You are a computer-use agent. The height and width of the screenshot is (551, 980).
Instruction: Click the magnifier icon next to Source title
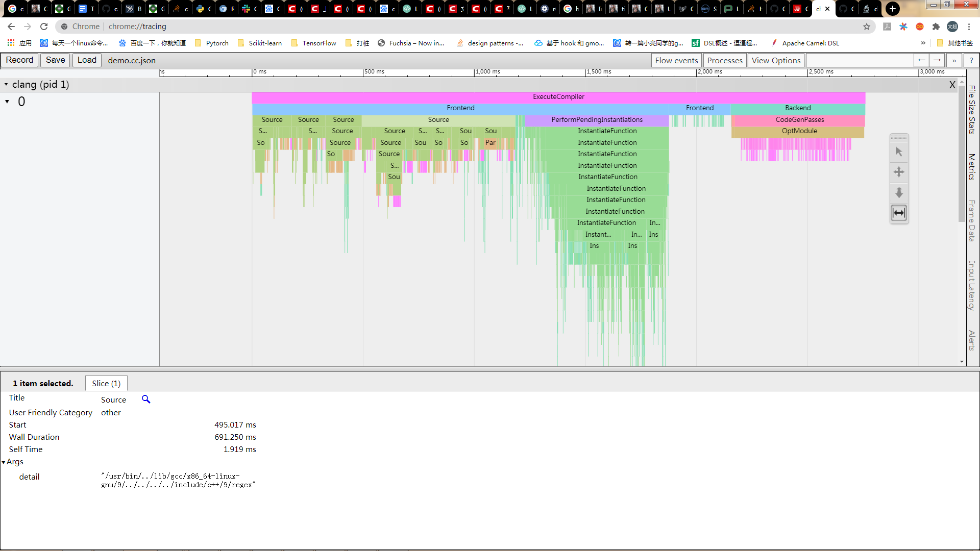click(x=146, y=399)
